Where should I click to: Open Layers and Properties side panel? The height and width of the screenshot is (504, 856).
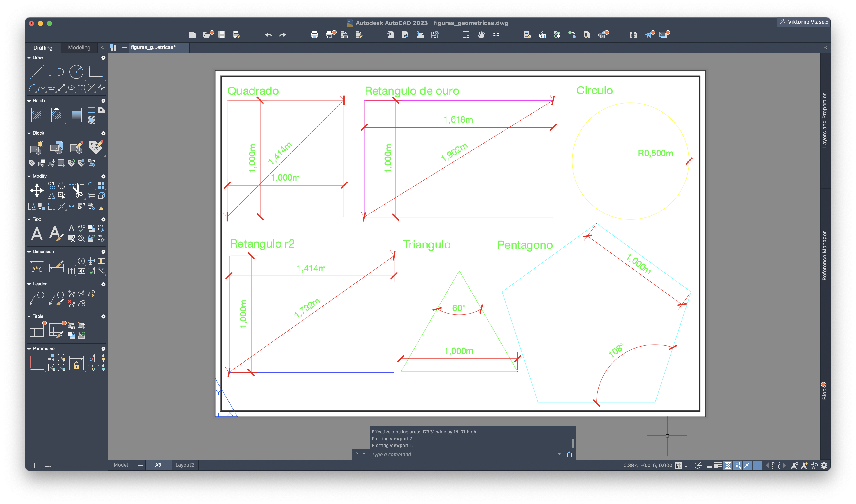[824, 120]
